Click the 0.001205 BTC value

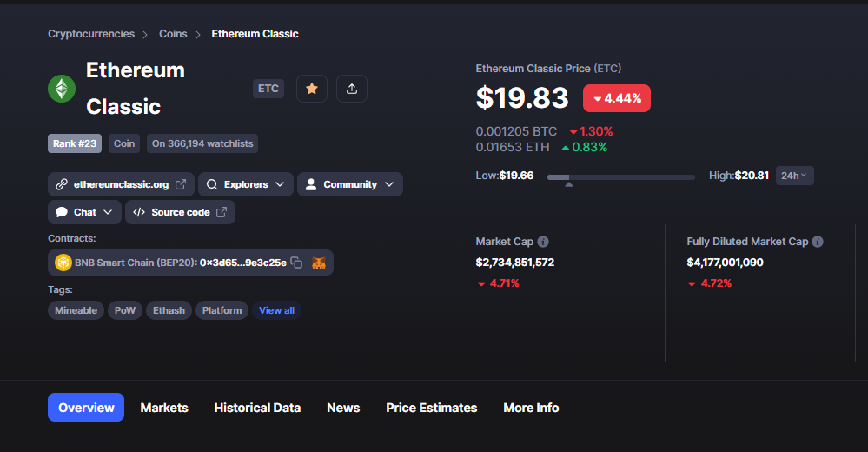pyautogui.click(x=516, y=131)
